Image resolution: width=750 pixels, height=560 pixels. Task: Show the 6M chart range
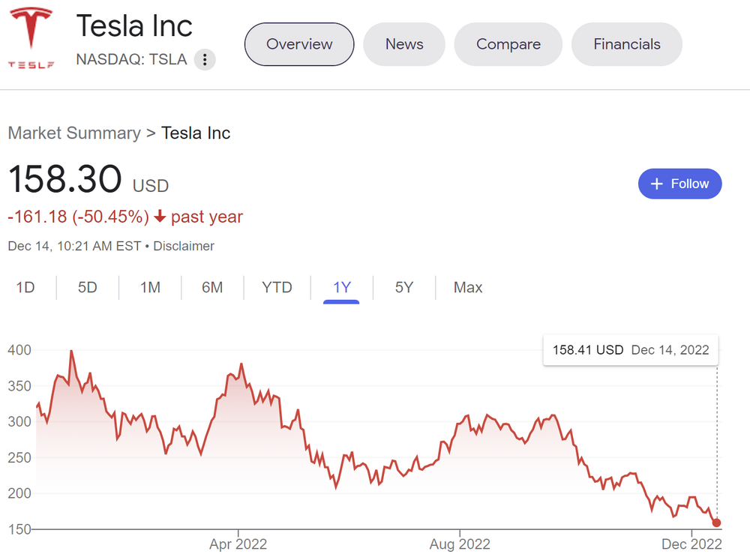(212, 287)
